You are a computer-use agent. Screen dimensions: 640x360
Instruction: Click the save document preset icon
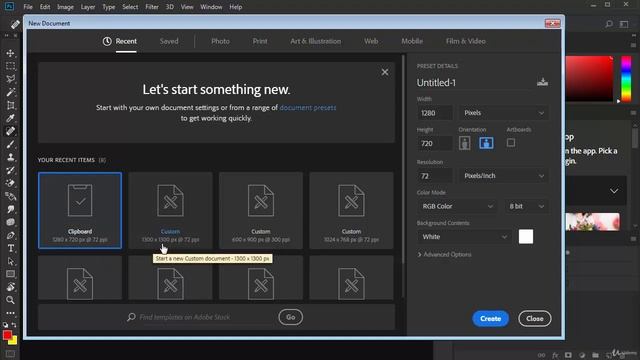pos(542,82)
